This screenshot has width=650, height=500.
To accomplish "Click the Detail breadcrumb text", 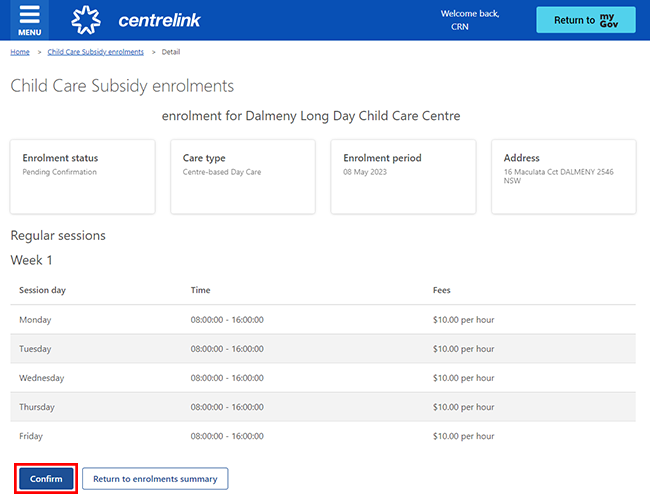I will (170, 51).
